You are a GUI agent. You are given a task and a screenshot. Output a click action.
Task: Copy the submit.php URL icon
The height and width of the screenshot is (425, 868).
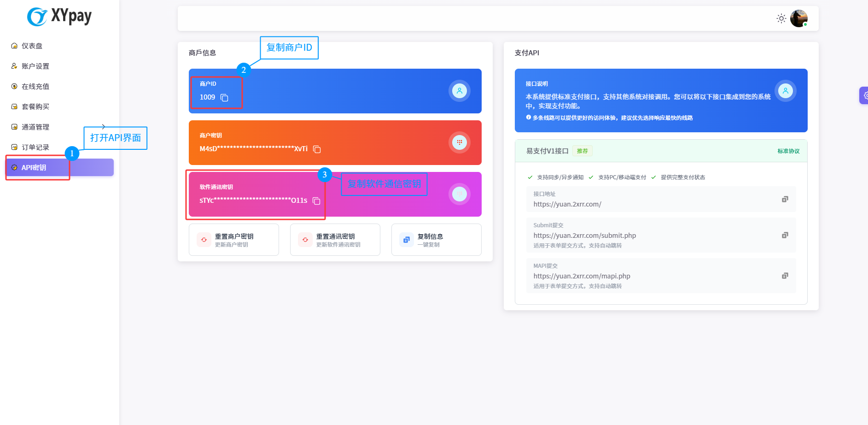(x=785, y=235)
